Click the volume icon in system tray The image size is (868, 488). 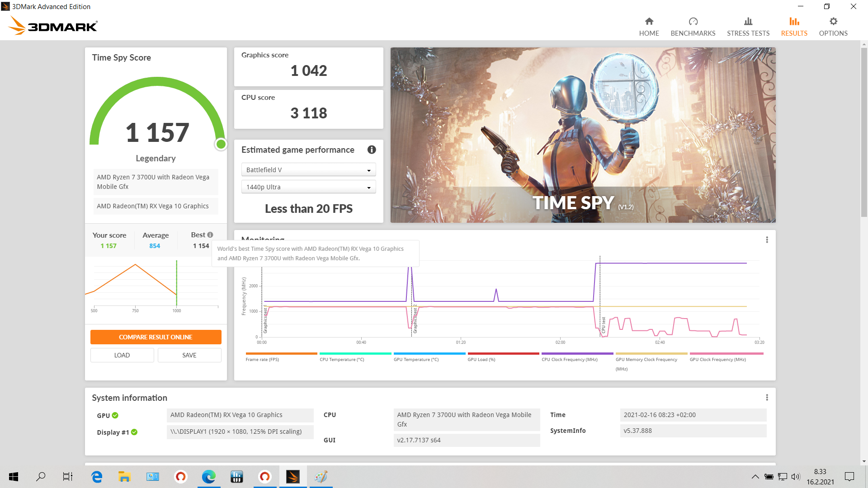[x=796, y=476]
